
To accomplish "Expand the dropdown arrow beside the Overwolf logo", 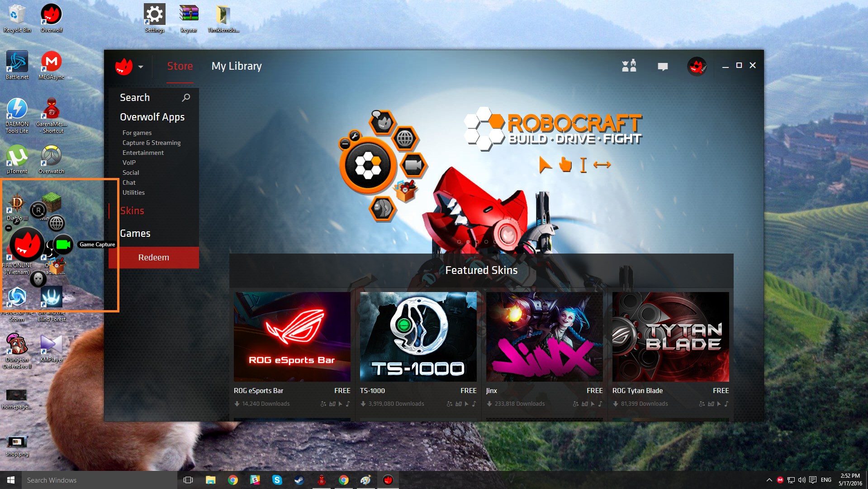I will (x=141, y=67).
